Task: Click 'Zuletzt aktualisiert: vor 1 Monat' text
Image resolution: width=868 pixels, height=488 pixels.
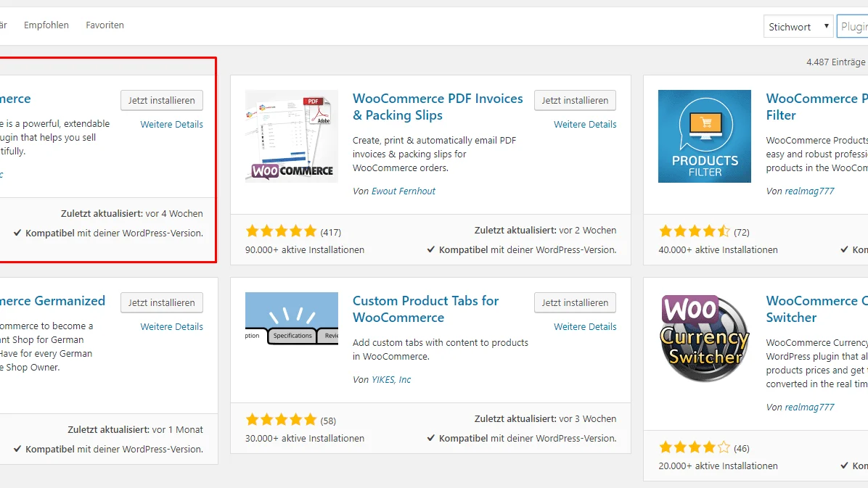Action: pyautogui.click(x=135, y=430)
